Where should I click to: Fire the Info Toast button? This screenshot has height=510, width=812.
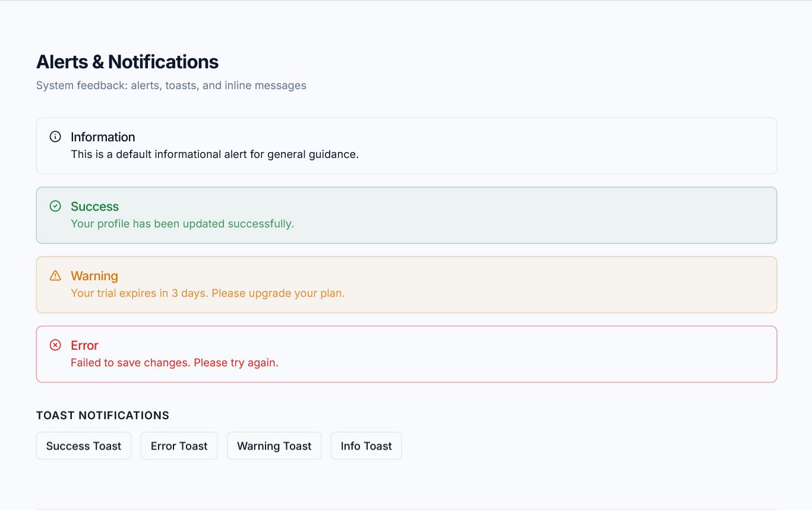tap(366, 446)
